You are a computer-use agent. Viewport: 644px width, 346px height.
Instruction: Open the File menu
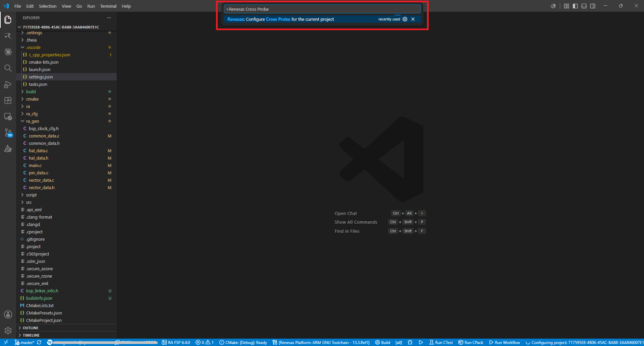(x=18, y=6)
